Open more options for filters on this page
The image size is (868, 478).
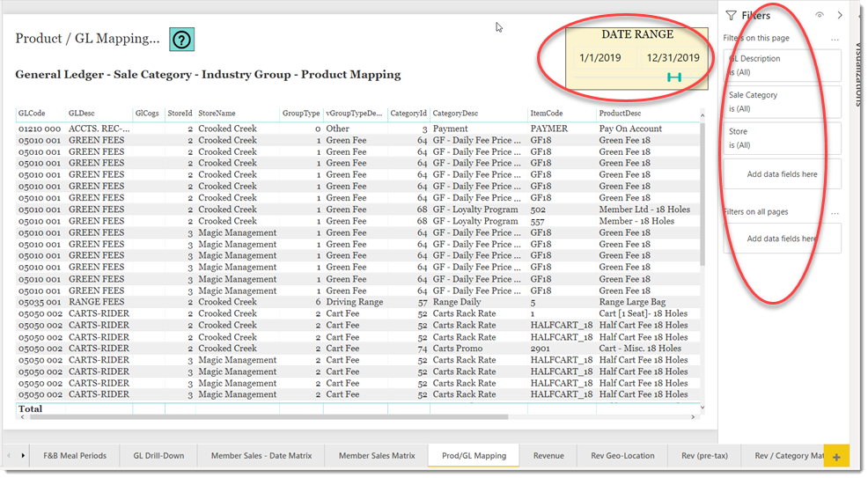[x=835, y=40]
